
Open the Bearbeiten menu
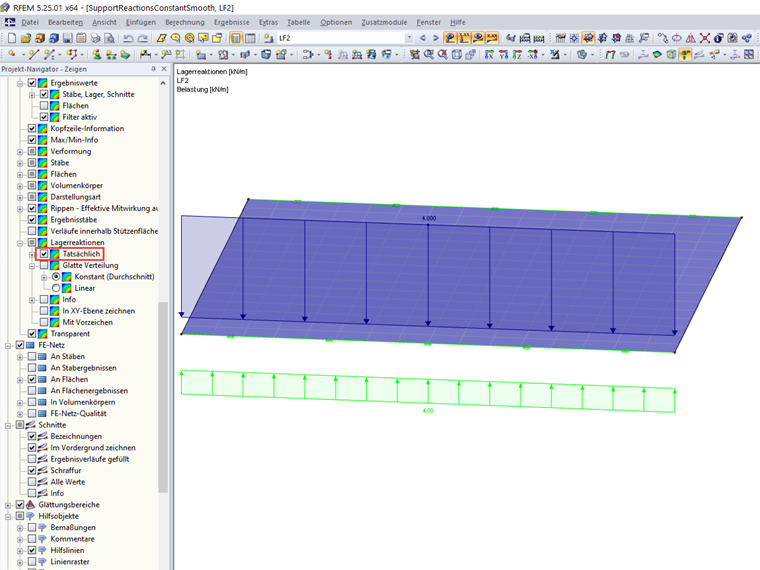(x=65, y=22)
